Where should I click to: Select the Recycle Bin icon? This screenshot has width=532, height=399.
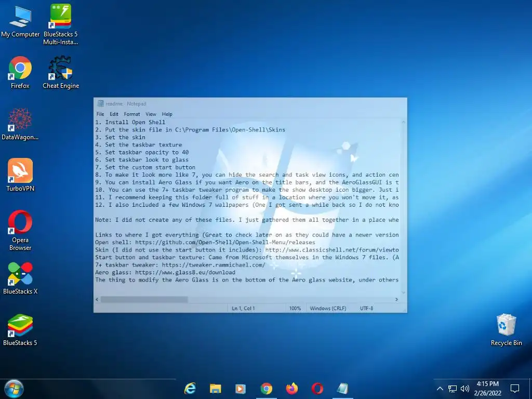point(506,330)
